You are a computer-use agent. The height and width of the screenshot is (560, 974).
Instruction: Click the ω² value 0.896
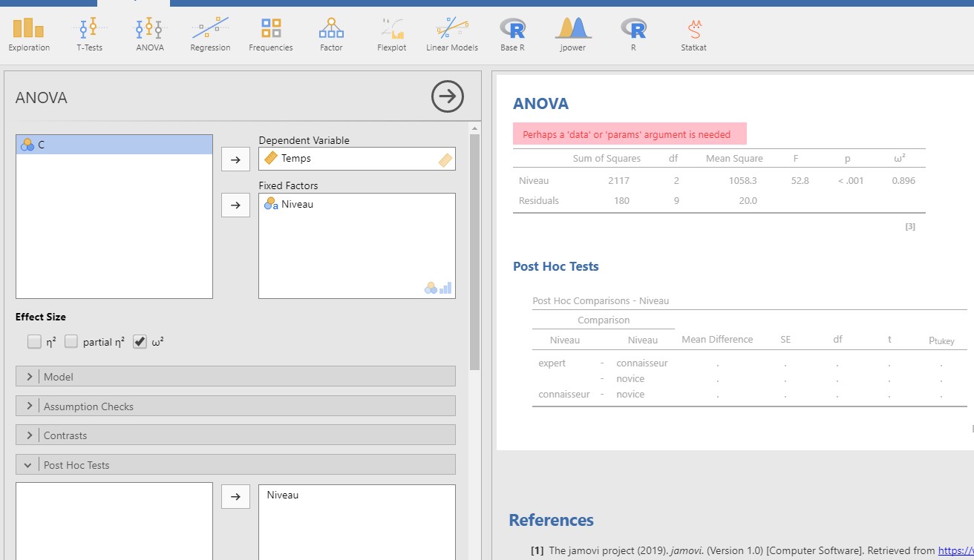903,180
